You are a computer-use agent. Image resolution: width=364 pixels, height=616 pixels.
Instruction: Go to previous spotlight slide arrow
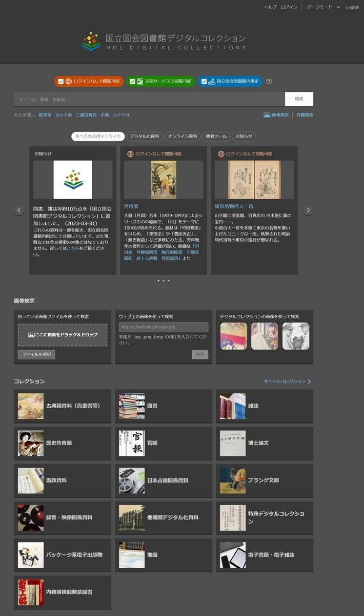19,210
